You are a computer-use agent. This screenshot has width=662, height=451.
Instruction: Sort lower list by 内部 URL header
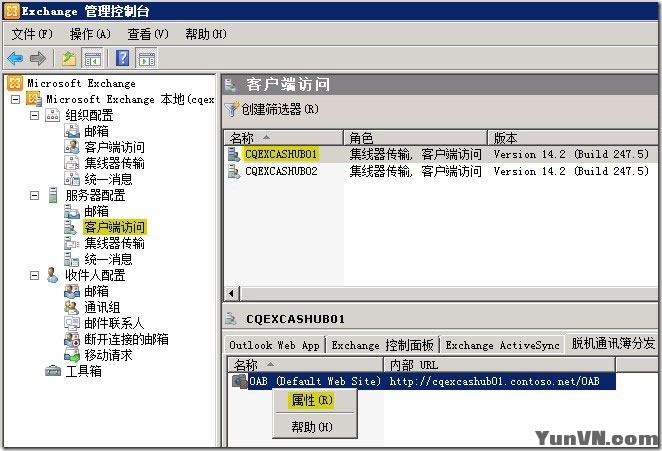click(499, 364)
